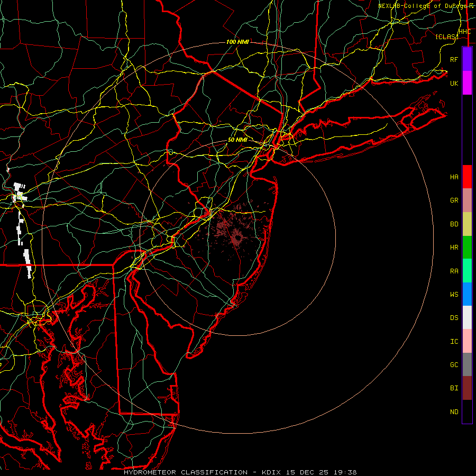The image size is (476, 476).
Task: Click the KDIX station identifier in the caption
Action: [273, 472]
